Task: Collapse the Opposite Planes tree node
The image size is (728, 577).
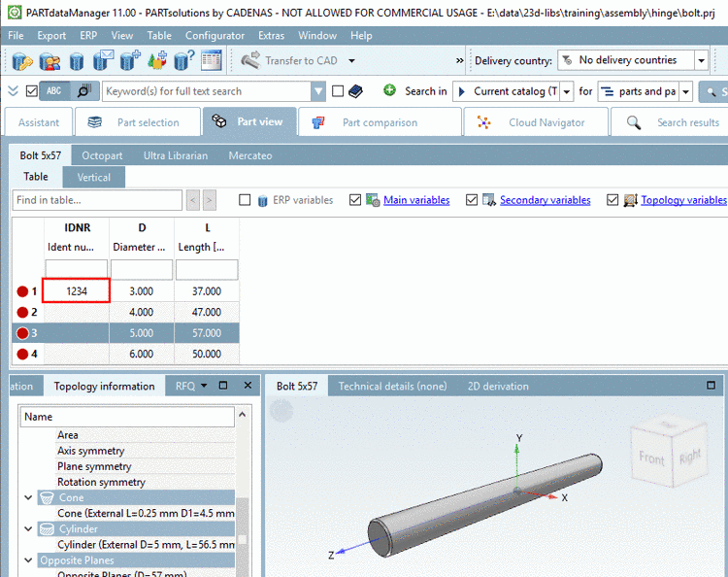Action: click(28, 560)
